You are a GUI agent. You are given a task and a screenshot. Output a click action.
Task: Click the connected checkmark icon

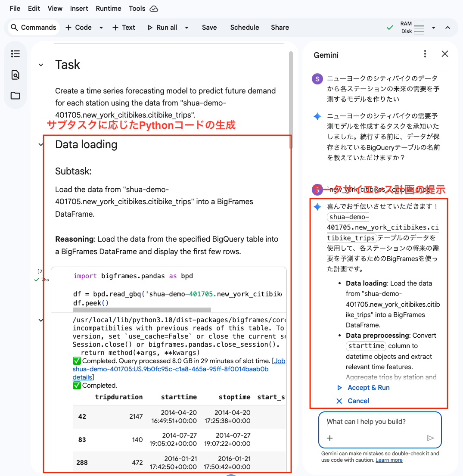390,28
